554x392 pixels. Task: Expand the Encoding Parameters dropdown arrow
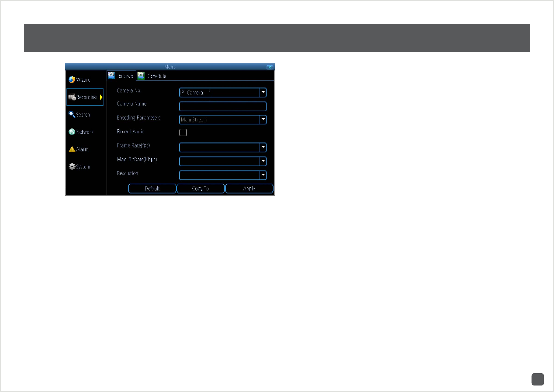263,119
